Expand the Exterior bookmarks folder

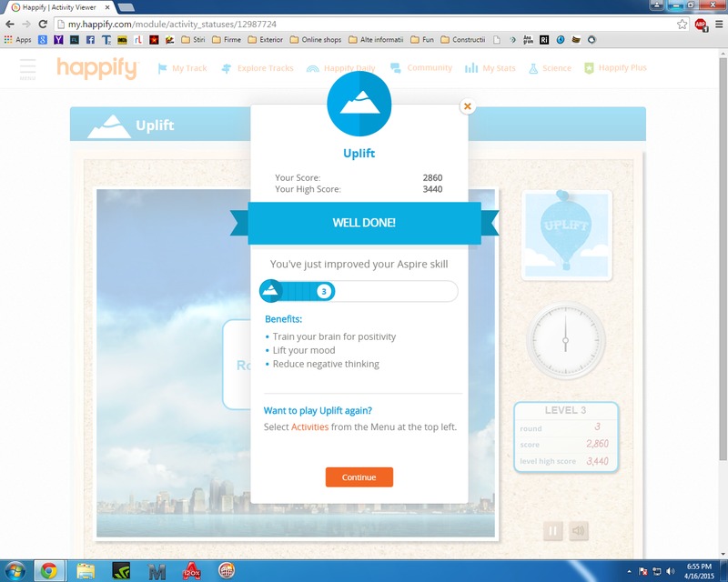(x=265, y=40)
